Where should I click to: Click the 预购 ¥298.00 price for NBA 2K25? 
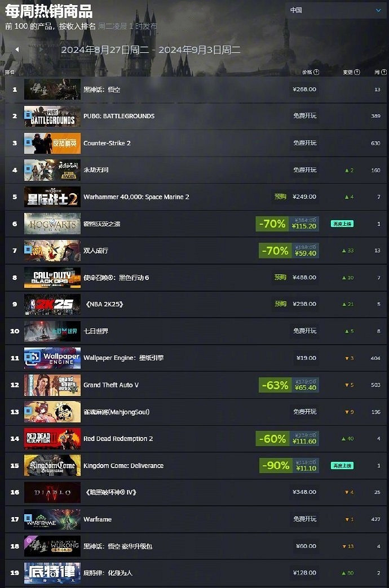pyautogui.click(x=296, y=304)
